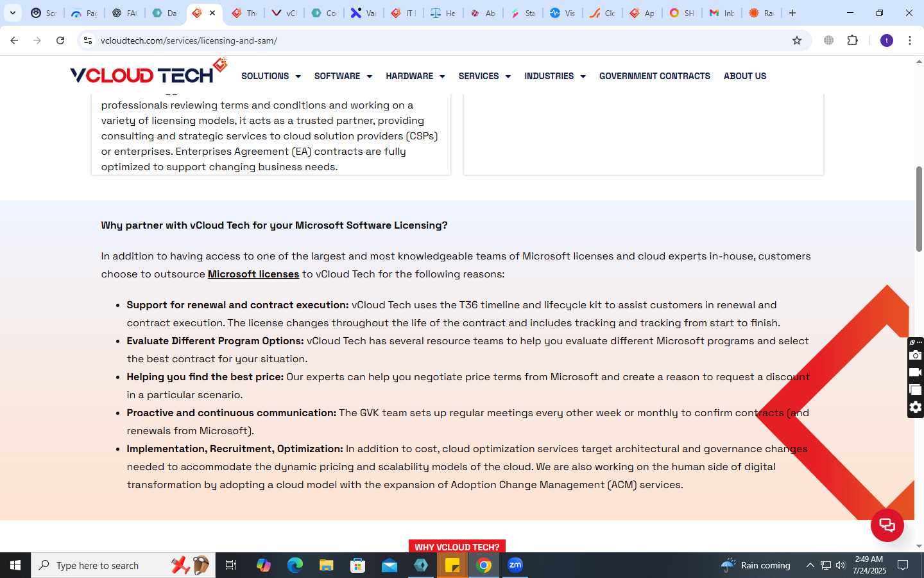Switch to the 'vCl' browser tab
The width and height of the screenshot is (924, 578).
(x=284, y=13)
